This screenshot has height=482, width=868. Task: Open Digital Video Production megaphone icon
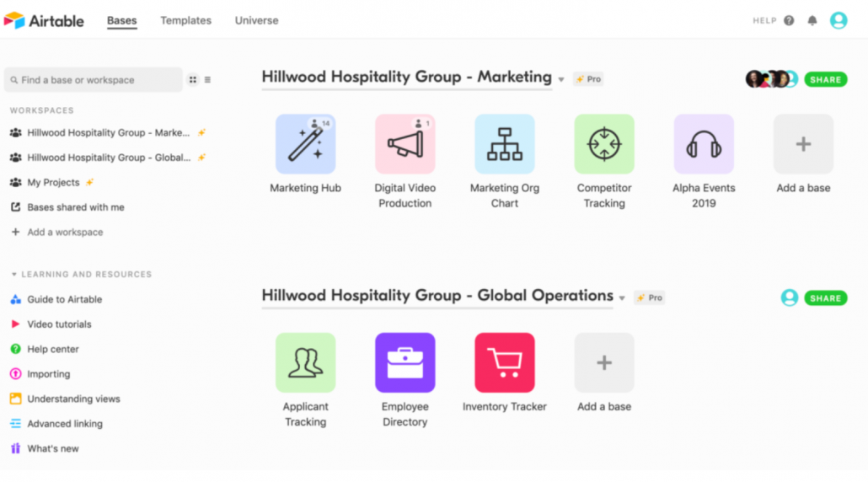[405, 144]
